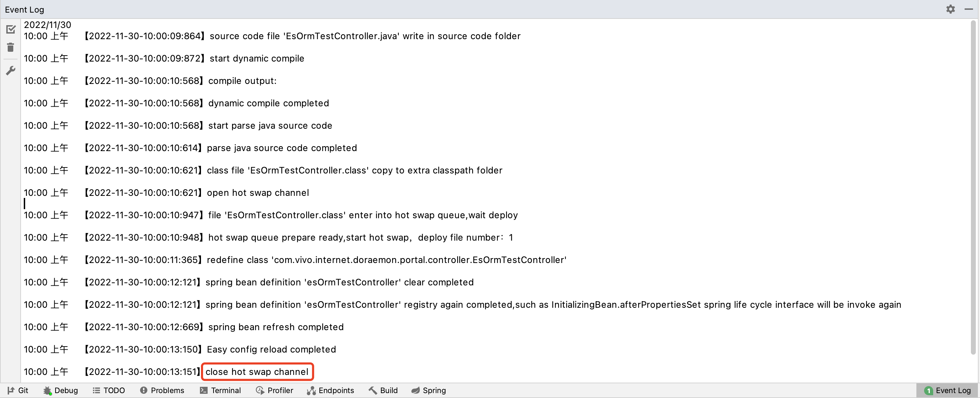980x398 pixels.
Task: Show the TODO tool window
Action: click(109, 390)
